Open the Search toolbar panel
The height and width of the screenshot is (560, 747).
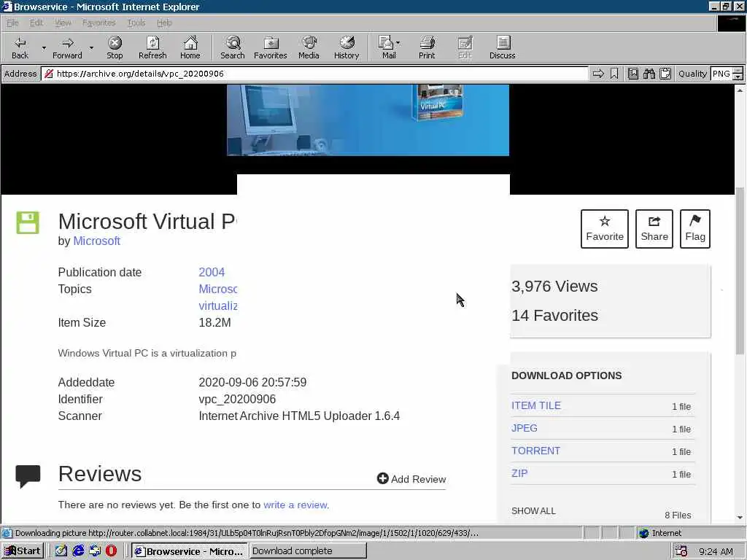(x=233, y=47)
